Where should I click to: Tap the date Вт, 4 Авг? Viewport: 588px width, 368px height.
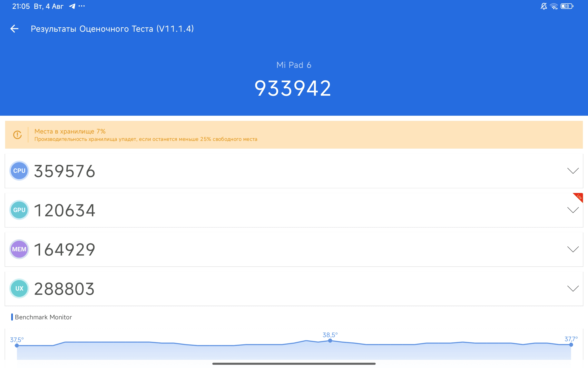49,6
